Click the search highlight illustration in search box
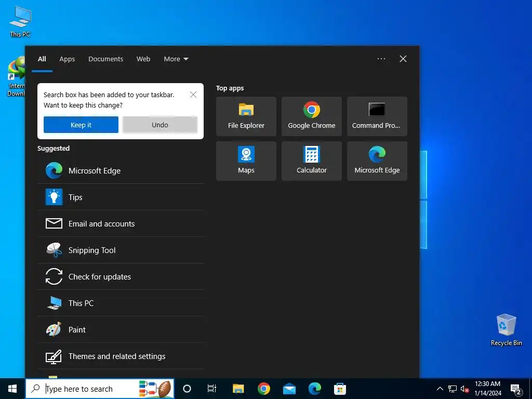The height and width of the screenshot is (399, 532). (155, 389)
